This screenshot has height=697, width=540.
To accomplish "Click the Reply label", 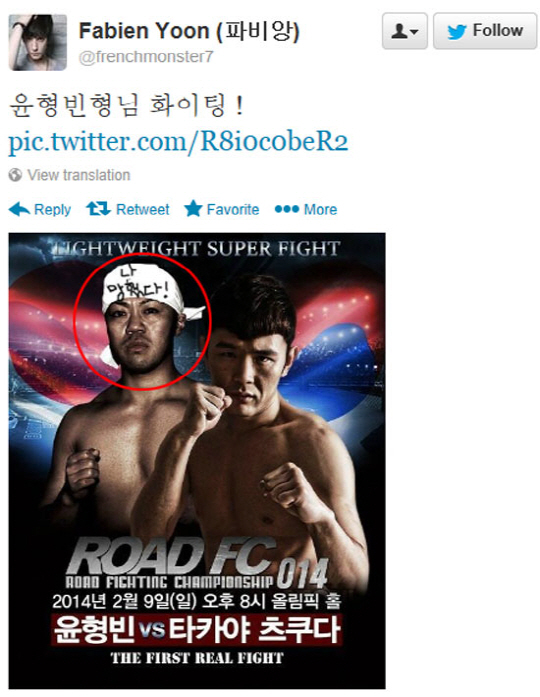I will [52, 209].
